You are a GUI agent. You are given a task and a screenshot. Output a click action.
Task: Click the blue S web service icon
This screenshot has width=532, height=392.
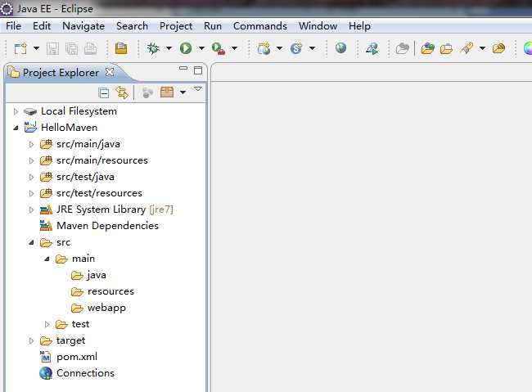pyautogui.click(x=296, y=48)
